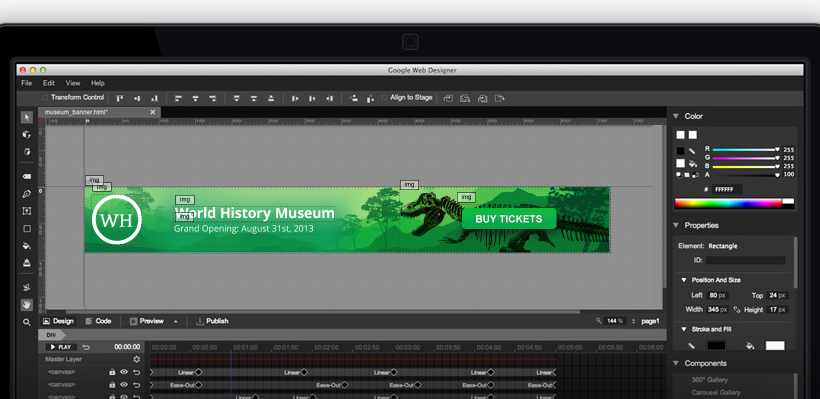Toggle visibility eye on second canvas layer

[x=124, y=385]
